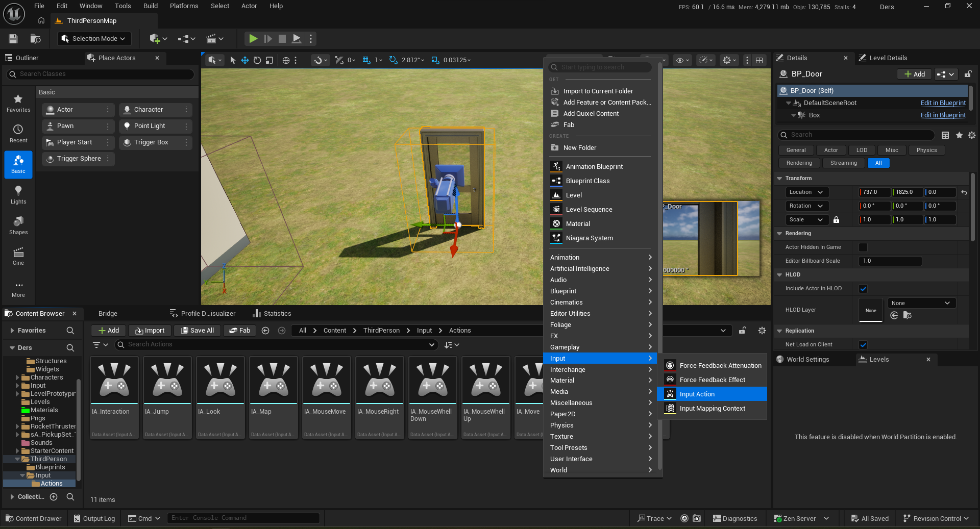Open the HLOD Layer None dropdown
980x529 pixels.
pyautogui.click(x=921, y=303)
